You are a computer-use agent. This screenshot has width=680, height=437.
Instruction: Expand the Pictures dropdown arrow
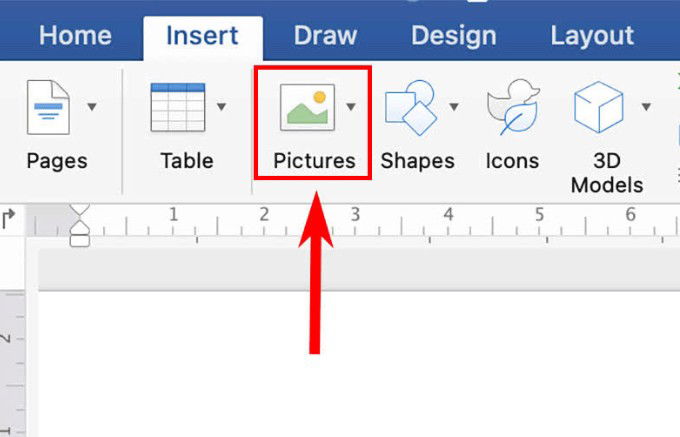coord(351,106)
